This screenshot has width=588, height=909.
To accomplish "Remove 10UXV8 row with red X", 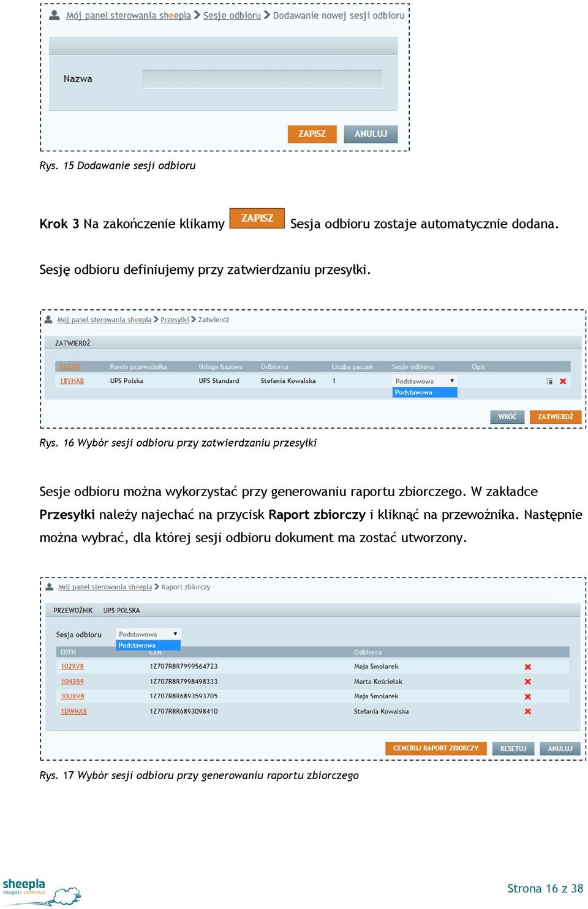I will 528,696.
